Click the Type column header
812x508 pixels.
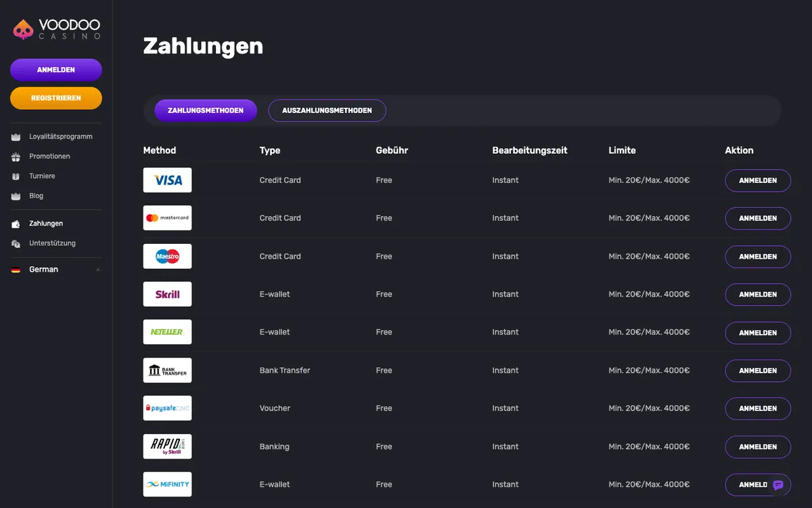click(x=270, y=150)
